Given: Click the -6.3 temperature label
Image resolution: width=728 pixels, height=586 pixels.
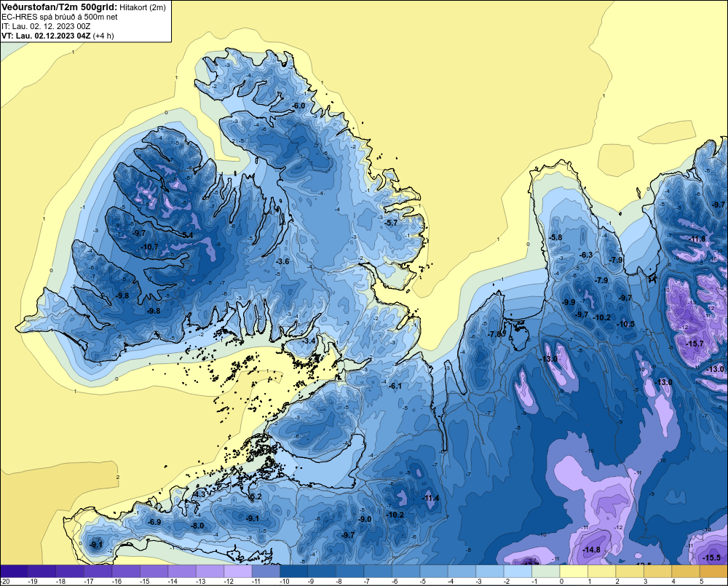Looking at the screenshot, I should click(x=586, y=255).
